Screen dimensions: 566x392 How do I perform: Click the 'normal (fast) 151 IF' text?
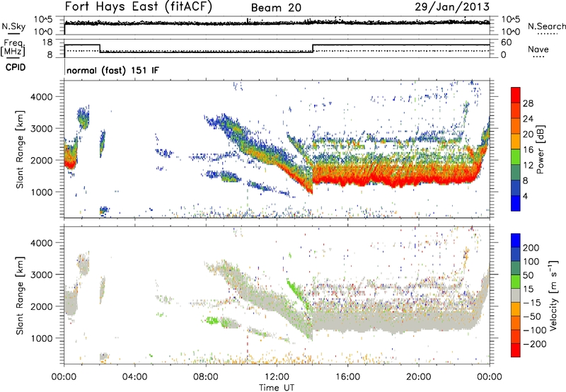(112, 70)
